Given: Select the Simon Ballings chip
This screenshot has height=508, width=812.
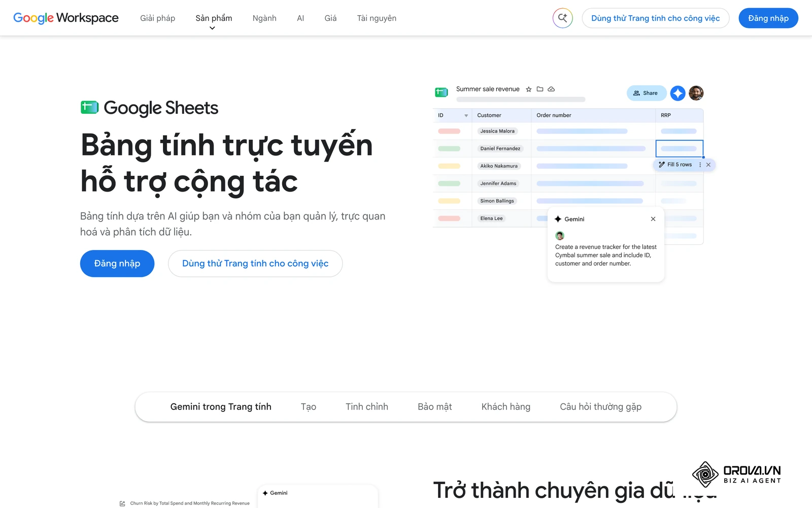Looking at the screenshot, I should coord(497,201).
